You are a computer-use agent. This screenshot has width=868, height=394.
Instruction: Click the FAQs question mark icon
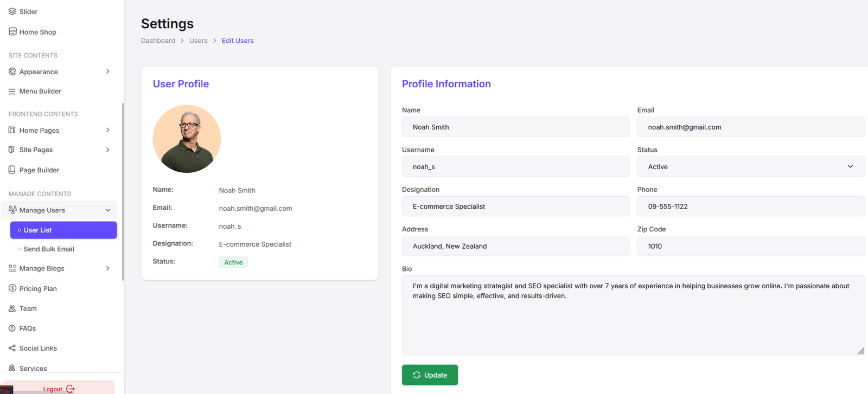point(12,328)
